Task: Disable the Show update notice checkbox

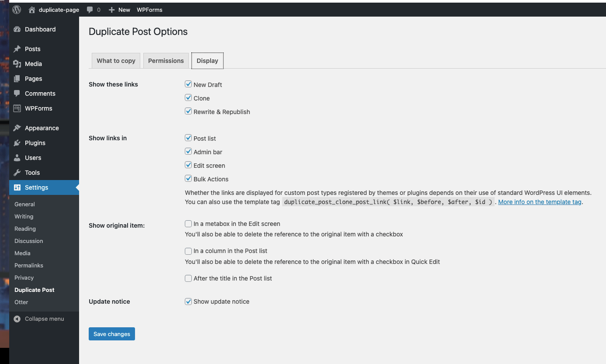Action: click(188, 302)
